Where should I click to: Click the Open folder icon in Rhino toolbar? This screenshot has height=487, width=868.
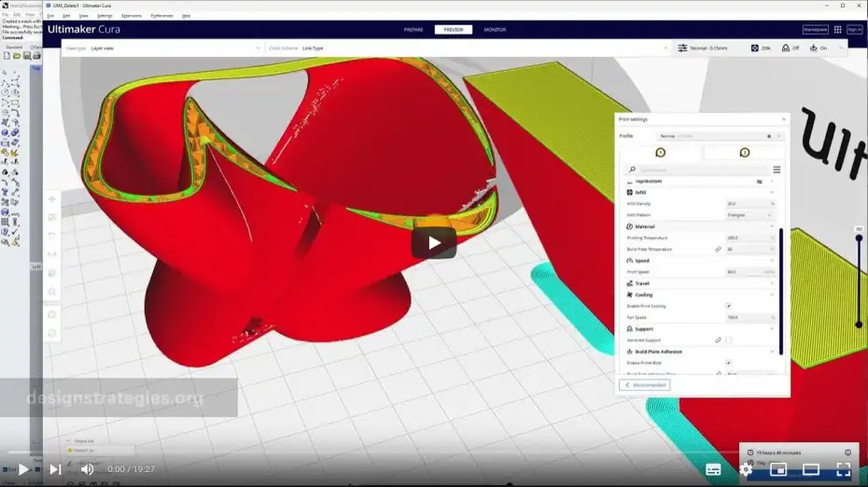click(17, 56)
